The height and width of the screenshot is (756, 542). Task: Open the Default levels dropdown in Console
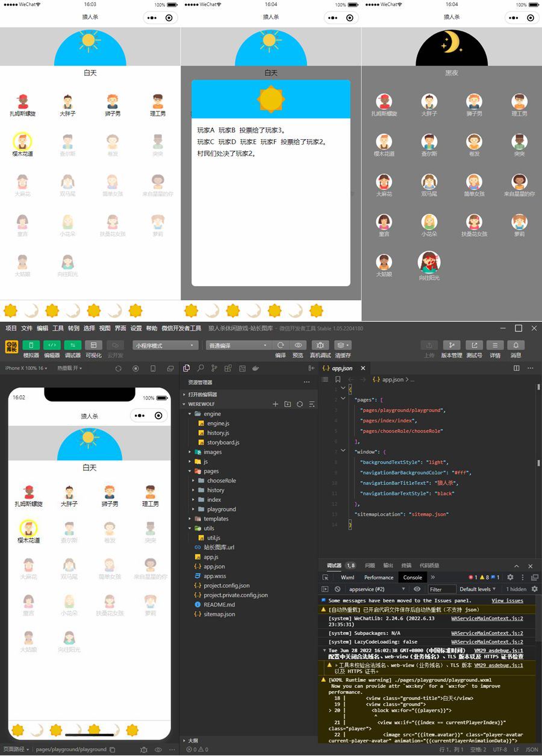pos(476,589)
